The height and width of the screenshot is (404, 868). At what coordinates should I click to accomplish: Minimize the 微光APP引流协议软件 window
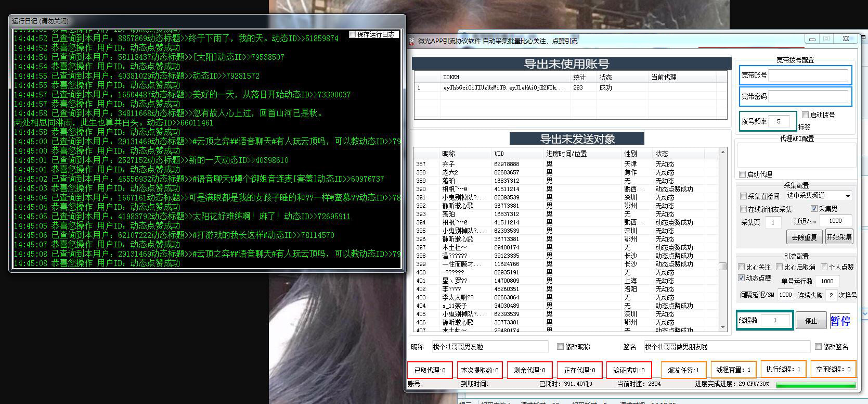pyautogui.click(x=812, y=39)
